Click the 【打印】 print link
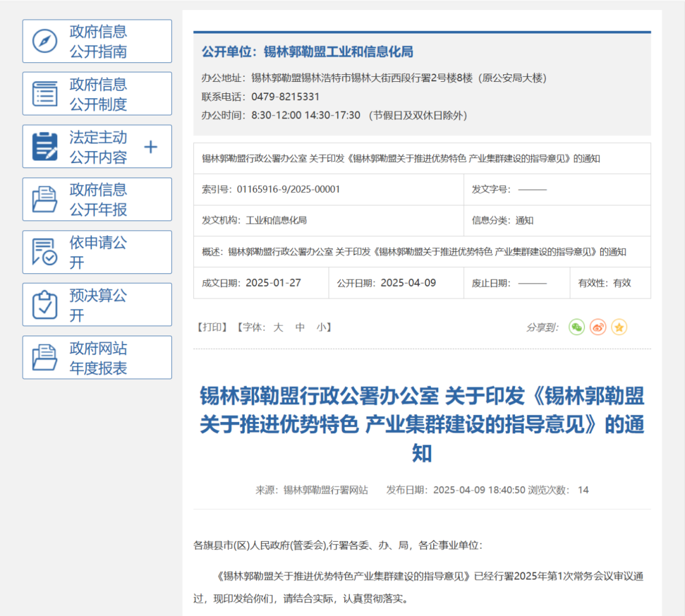 click(x=212, y=327)
